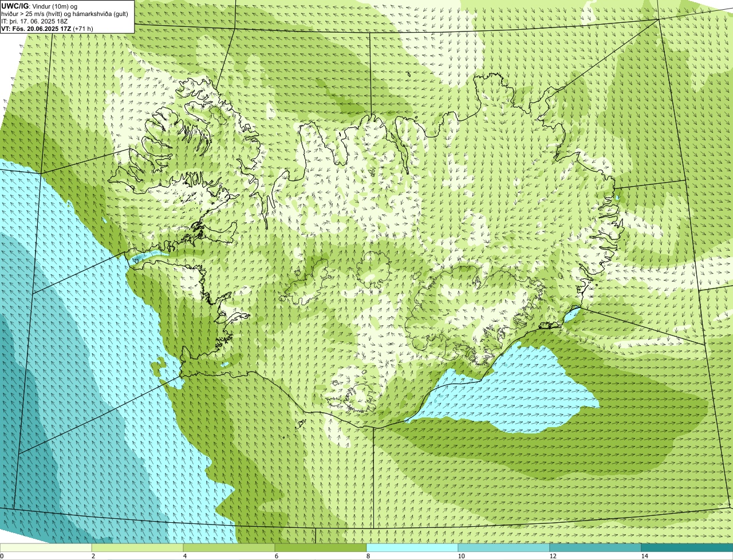Click the legend scale label "2"
The image size is (733, 560).
(93, 556)
